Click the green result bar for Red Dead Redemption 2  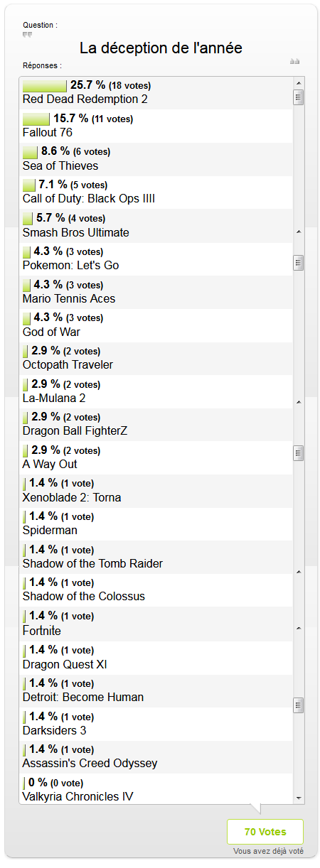[45, 85]
